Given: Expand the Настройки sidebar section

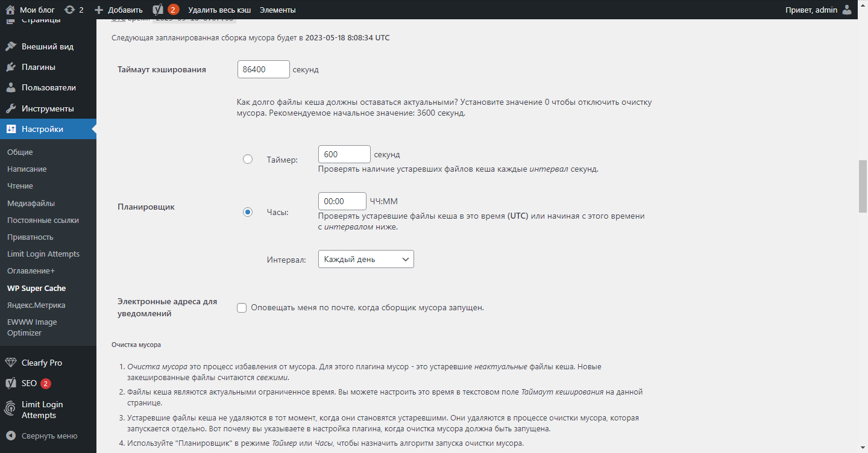Looking at the screenshot, I should point(42,129).
